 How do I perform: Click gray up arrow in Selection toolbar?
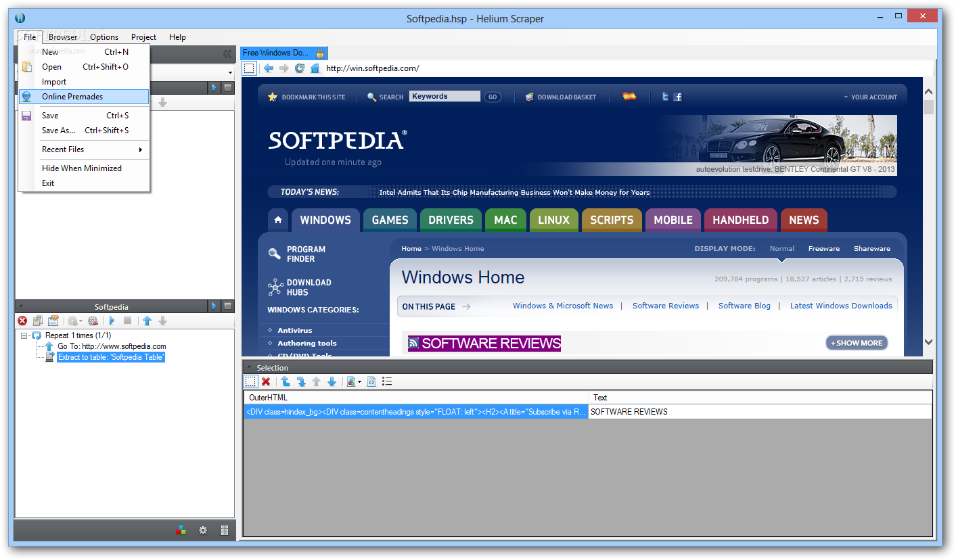(x=317, y=381)
